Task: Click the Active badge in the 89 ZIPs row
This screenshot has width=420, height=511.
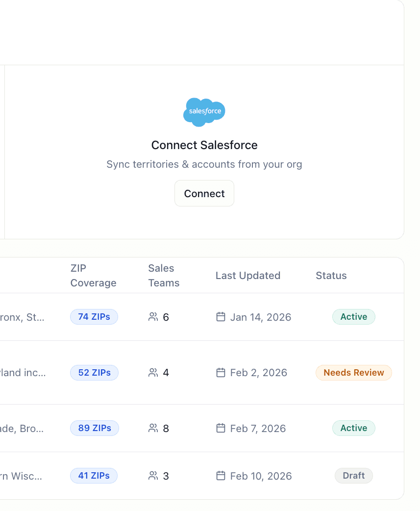Action: (353, 428)
